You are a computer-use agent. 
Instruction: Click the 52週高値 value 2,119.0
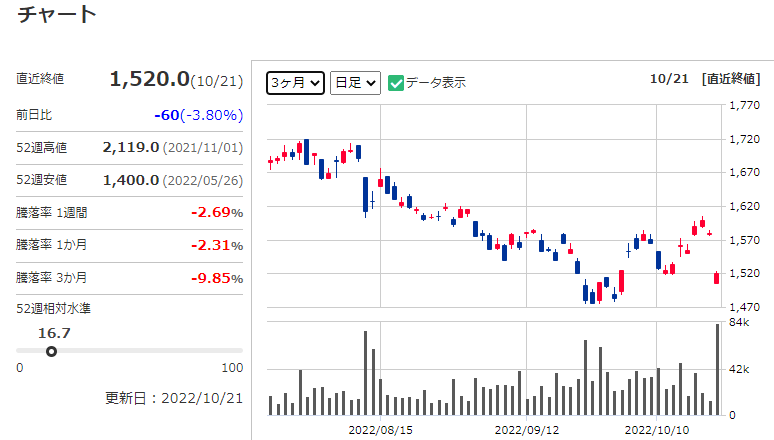131,147
